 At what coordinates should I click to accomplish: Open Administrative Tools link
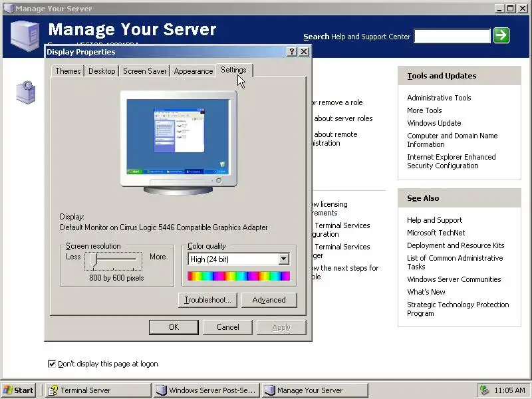coord(439,98)
